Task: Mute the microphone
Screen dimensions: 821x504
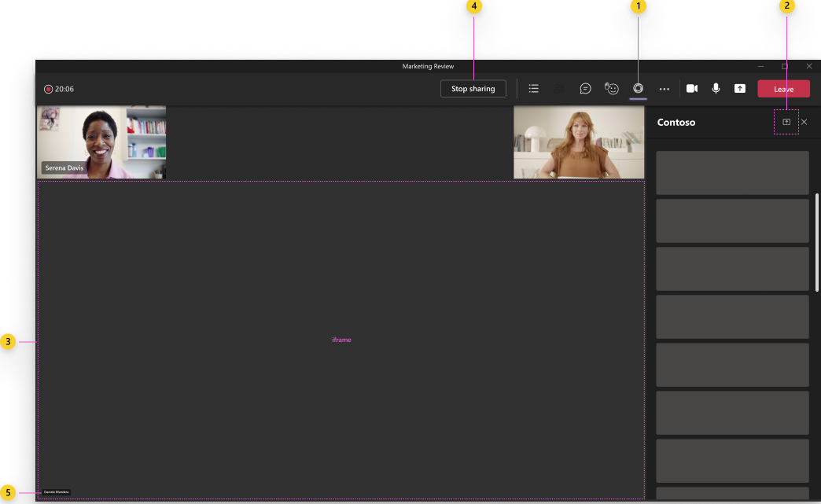Action: pyautogui.click(x=716, y=88)
